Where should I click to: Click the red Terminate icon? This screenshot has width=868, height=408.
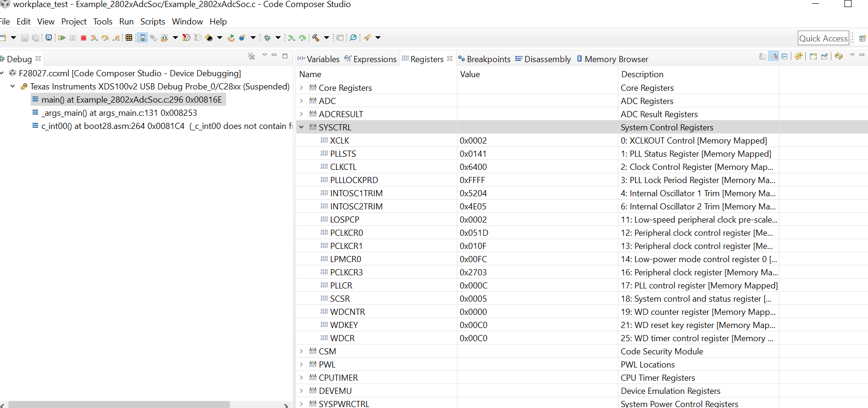[x=83, y=38]
